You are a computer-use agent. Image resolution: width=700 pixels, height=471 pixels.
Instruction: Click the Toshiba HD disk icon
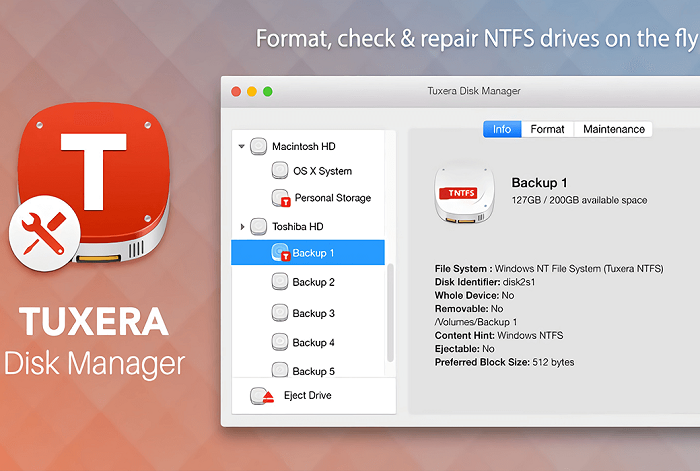[258, 226]
